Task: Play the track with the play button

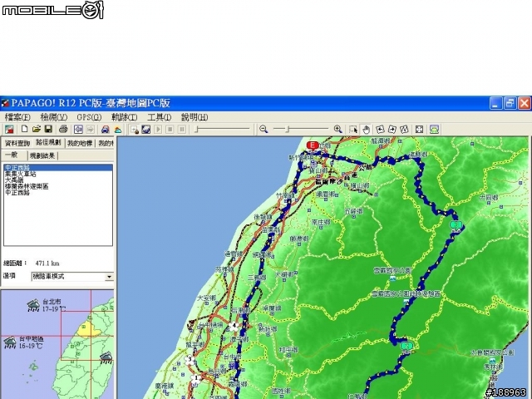Action: [158, 130]
